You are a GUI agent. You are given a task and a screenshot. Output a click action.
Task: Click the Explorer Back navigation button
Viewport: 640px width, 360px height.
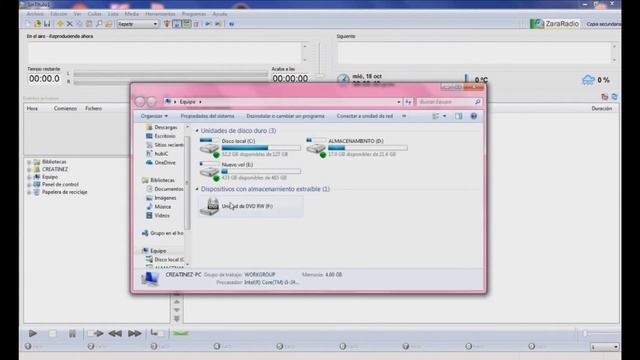point(140,102)
